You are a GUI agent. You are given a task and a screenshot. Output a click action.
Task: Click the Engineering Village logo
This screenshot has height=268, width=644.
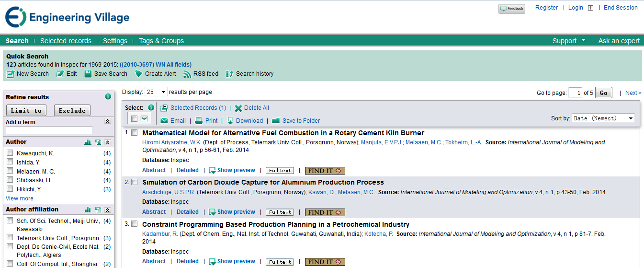point(68,18)
